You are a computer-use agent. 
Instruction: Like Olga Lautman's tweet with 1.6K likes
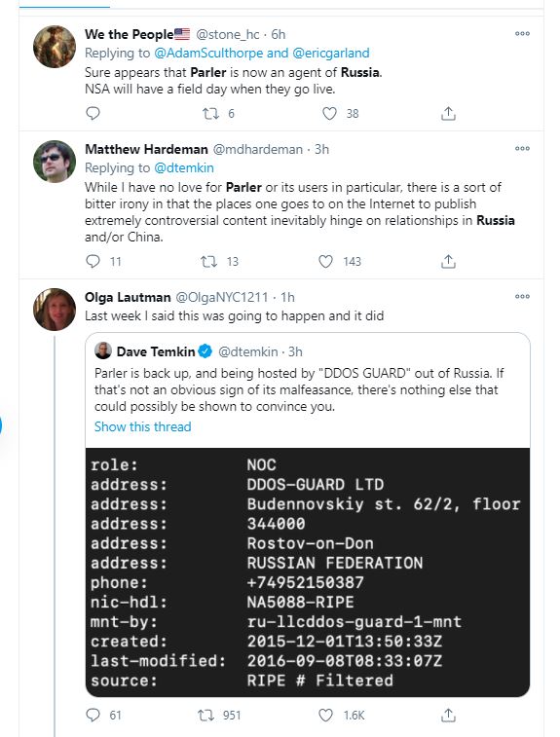(x=326, y=715)
